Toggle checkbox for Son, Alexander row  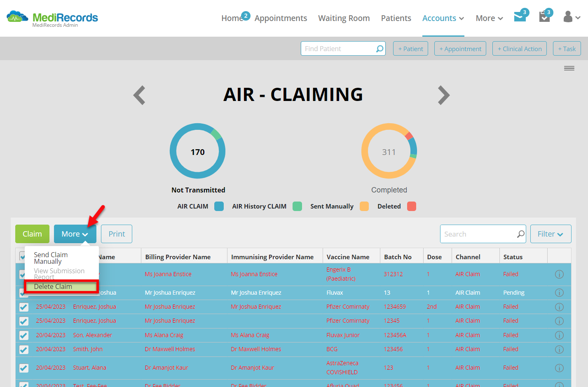click(x=24, y=335)
